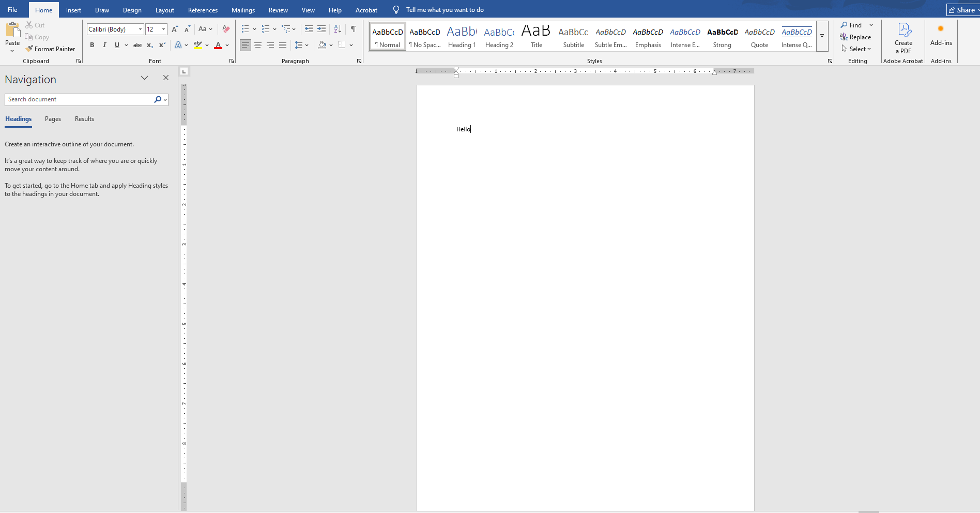Toggle Italic formatting
The width and height of the screenshot is (980, 513).
(x=104, y=45)
